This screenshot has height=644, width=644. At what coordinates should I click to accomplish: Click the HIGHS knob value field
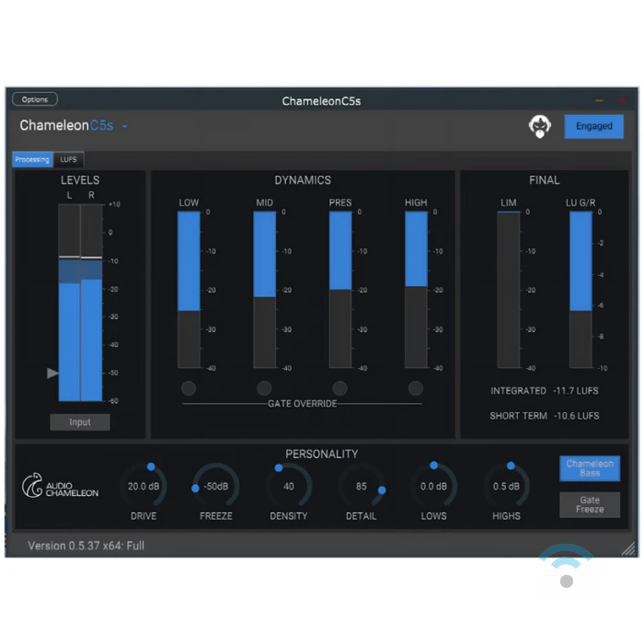(506, 487)
